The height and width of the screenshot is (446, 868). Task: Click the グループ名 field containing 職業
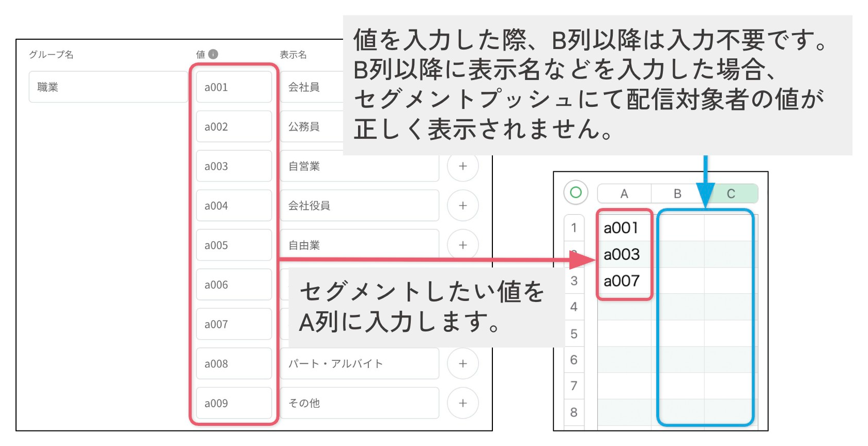pyautogui.click(x=109, y=87)
